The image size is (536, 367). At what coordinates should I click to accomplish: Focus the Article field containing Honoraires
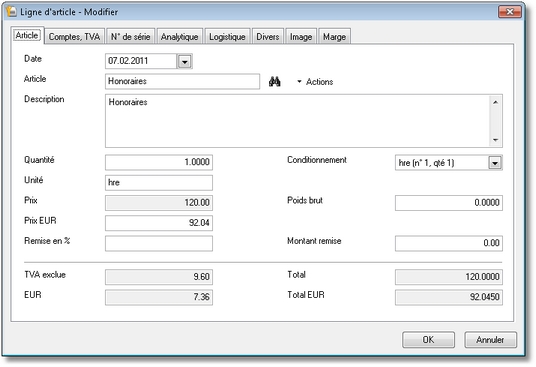182,81
